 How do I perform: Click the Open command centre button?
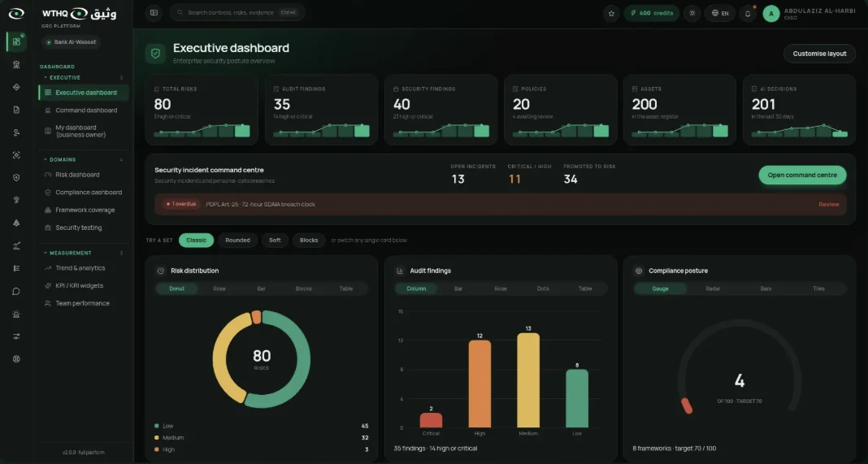click(802, 175)
